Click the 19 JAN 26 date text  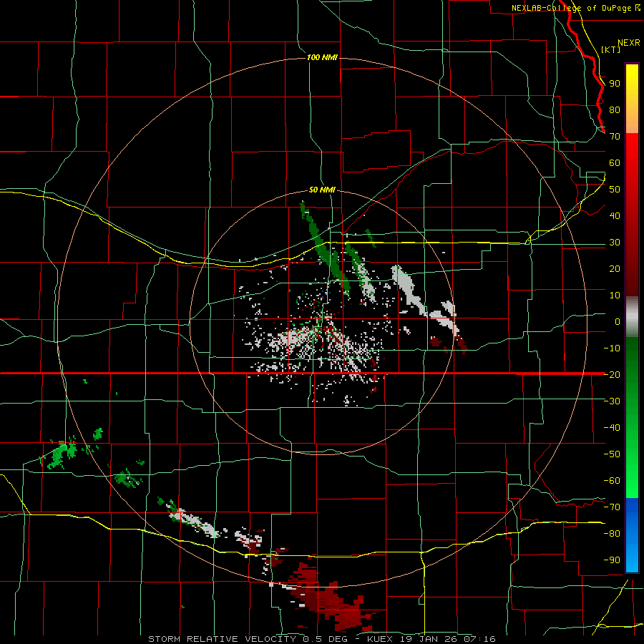click(x=429, y=639)
